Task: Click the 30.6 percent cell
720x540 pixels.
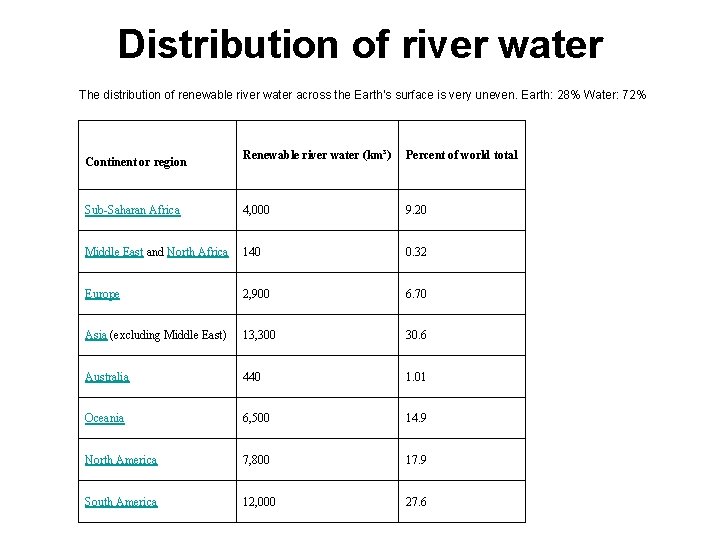Action: coord(416,335)
